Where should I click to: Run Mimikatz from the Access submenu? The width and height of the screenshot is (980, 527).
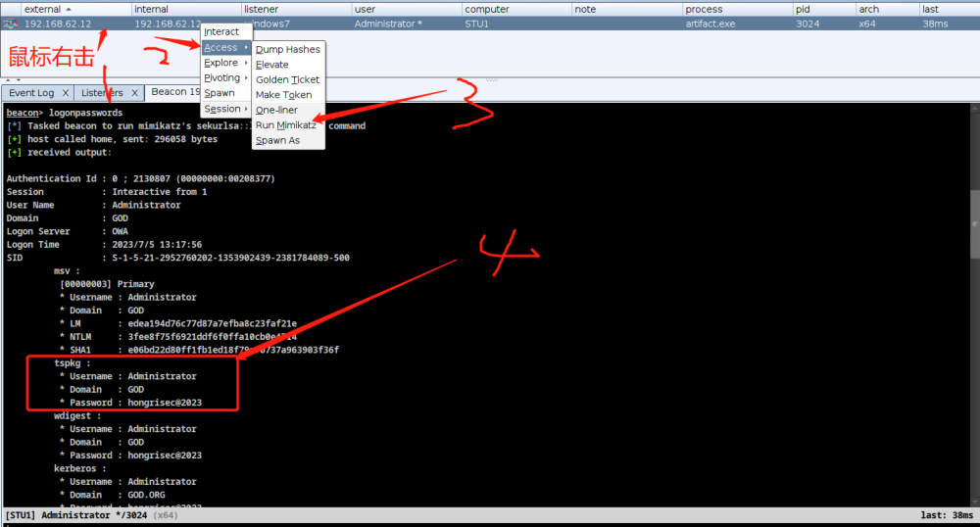click(x=286, y=124)
